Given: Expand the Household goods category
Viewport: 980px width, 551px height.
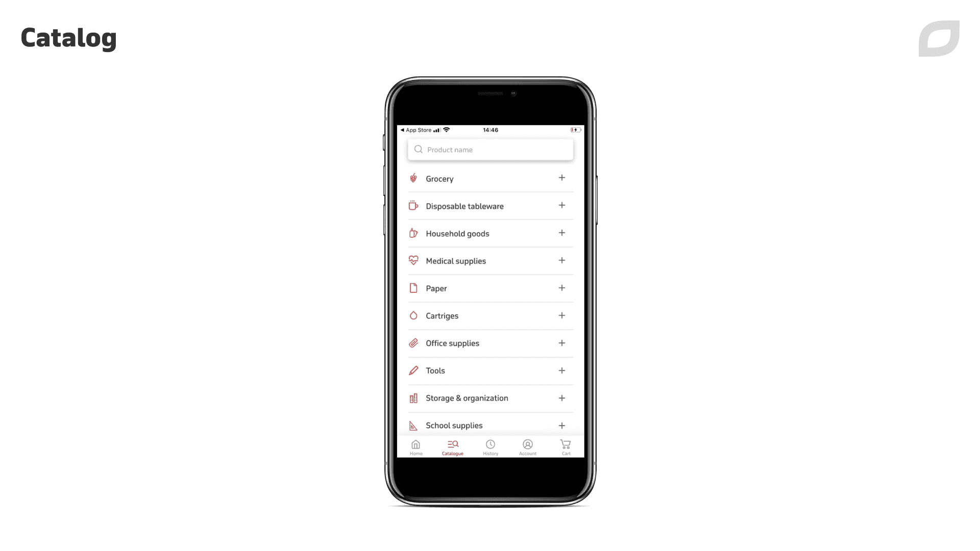Looking at the screenshot, I should (561, 233).
